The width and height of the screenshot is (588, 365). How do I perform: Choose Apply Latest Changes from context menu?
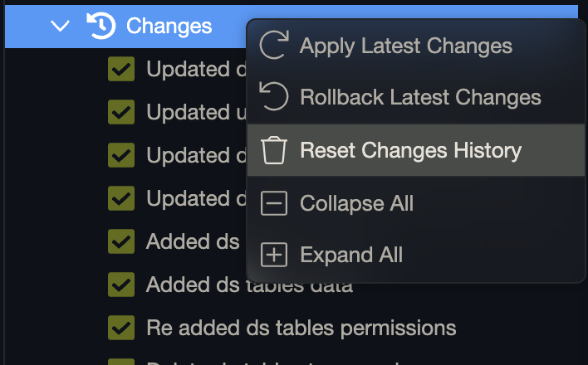(405, 46)
